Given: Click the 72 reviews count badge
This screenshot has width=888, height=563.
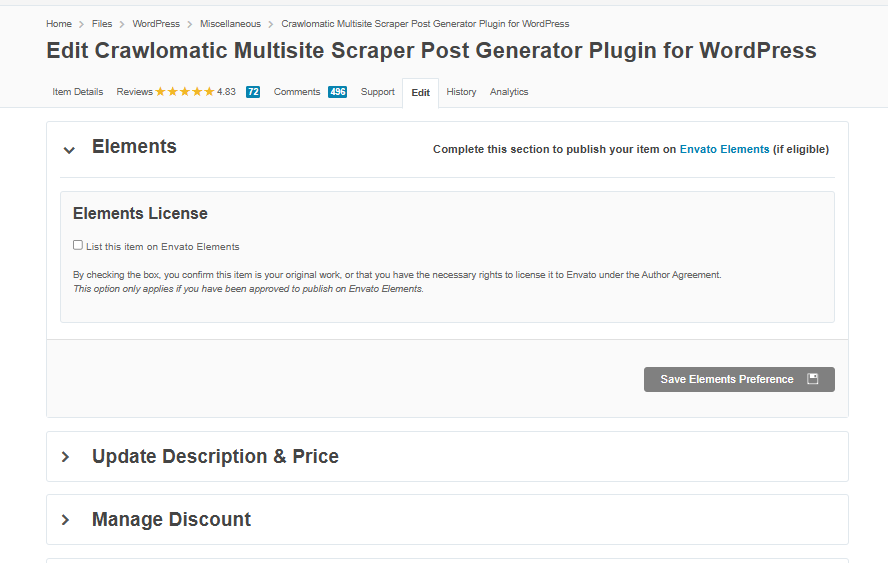Looking at the screenshot, I should pos(253,92).
